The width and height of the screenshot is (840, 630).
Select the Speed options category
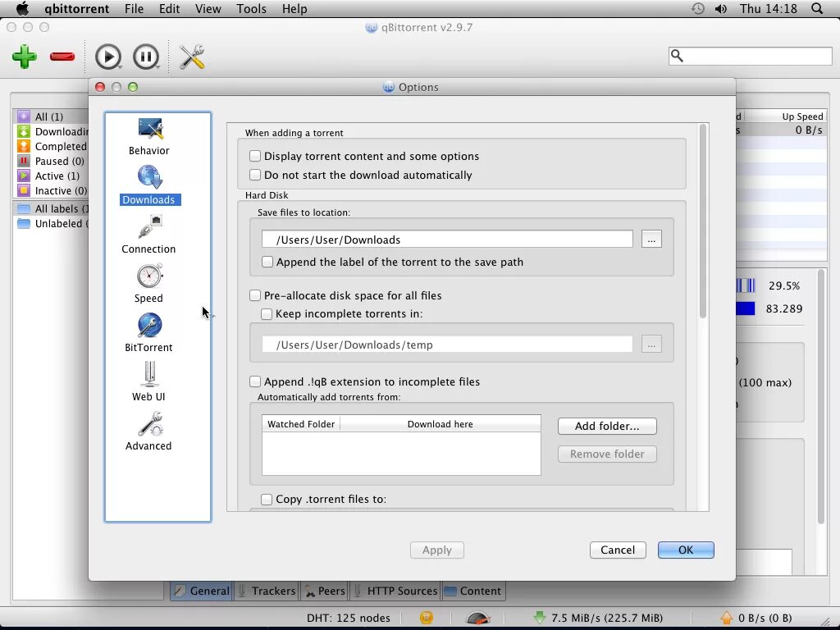tap(149, 284)
